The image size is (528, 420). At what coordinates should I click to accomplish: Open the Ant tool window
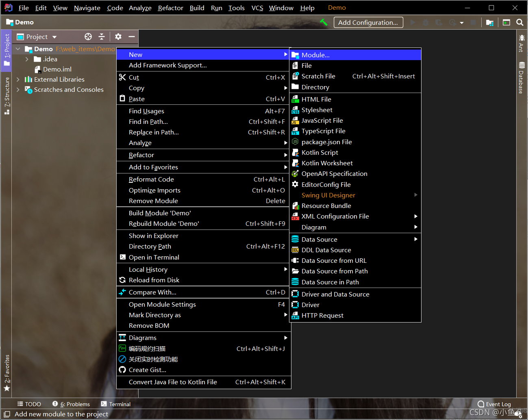click(x=521, y=43)
